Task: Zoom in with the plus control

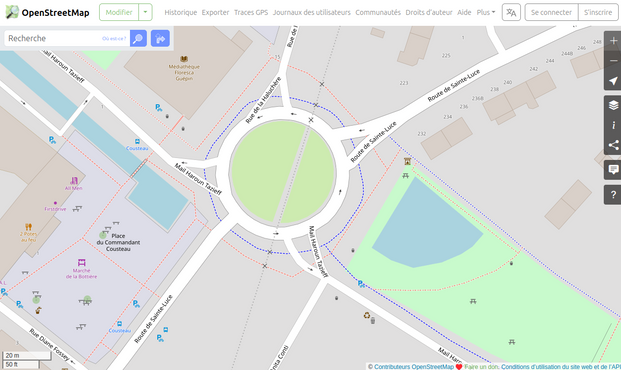Action: pyautogui.click(x=613, y=41)
